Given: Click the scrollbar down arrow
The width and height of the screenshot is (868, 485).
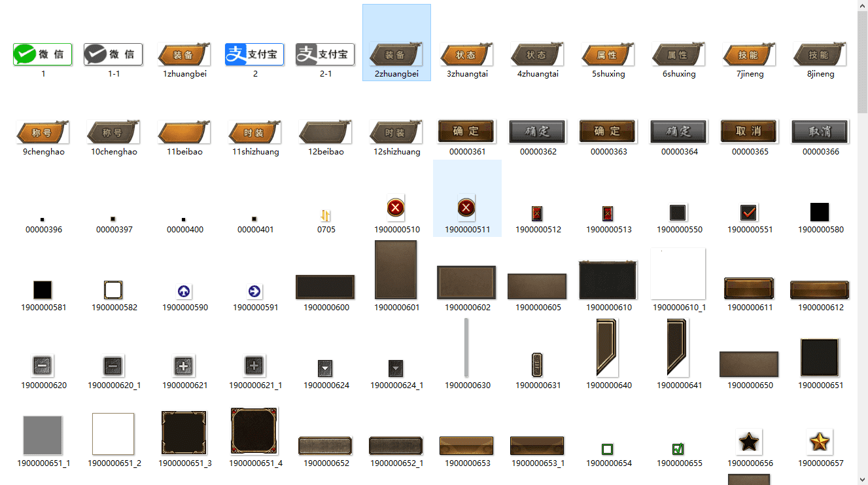Looking at the screenshot, I should coord(863,480).
